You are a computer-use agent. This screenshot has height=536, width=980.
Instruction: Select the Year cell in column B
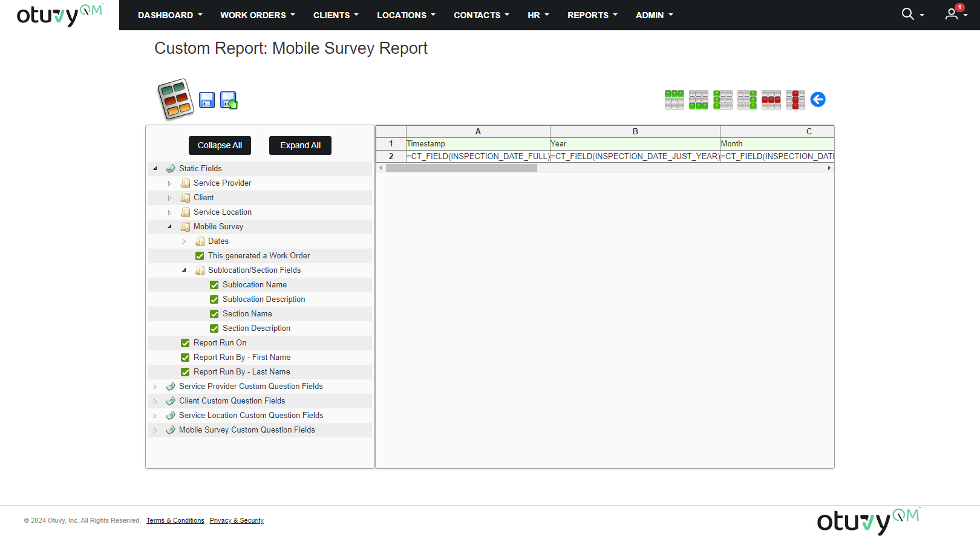tap(635, 143)
